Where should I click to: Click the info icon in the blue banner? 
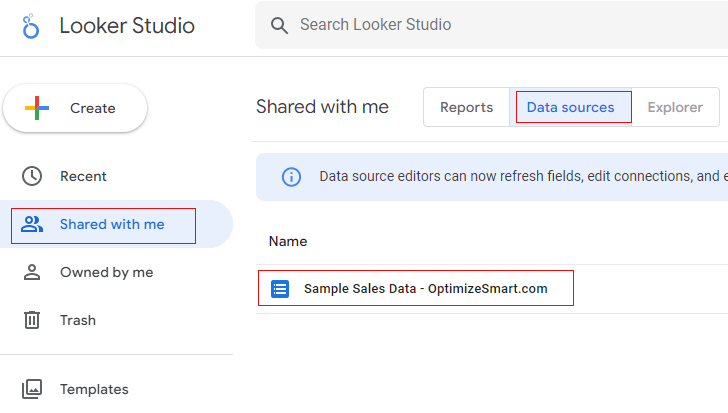tap(291, 177)
